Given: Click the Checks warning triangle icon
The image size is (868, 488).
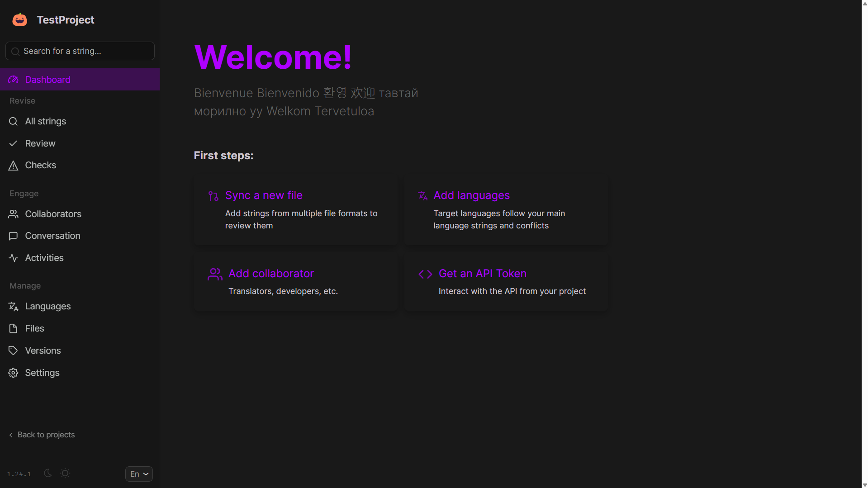Looking at the screenshot, I should (x=13, y=166).
